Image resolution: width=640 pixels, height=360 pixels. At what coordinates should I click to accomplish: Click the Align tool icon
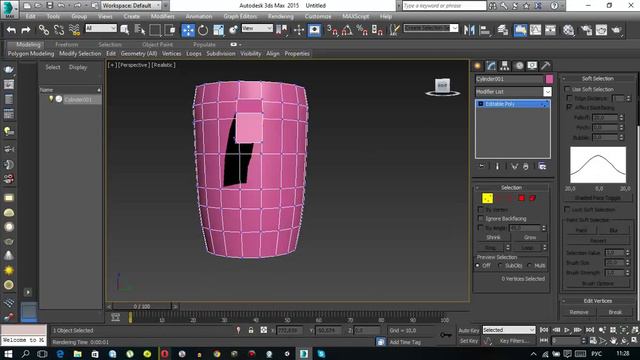[484, 30]
